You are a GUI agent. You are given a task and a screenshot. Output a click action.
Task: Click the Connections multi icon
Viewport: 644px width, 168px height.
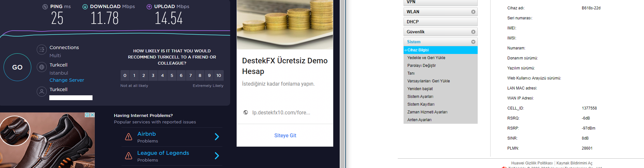(42, 50)
